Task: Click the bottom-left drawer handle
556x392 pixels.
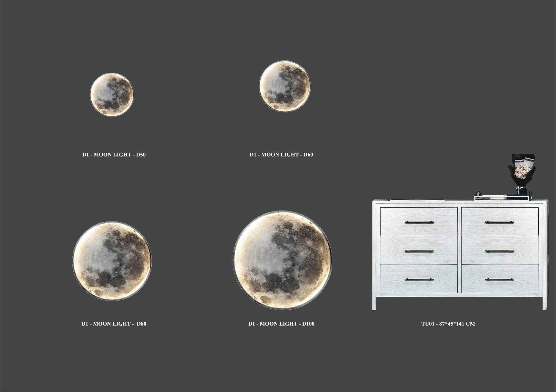Action: coord(419,280)
